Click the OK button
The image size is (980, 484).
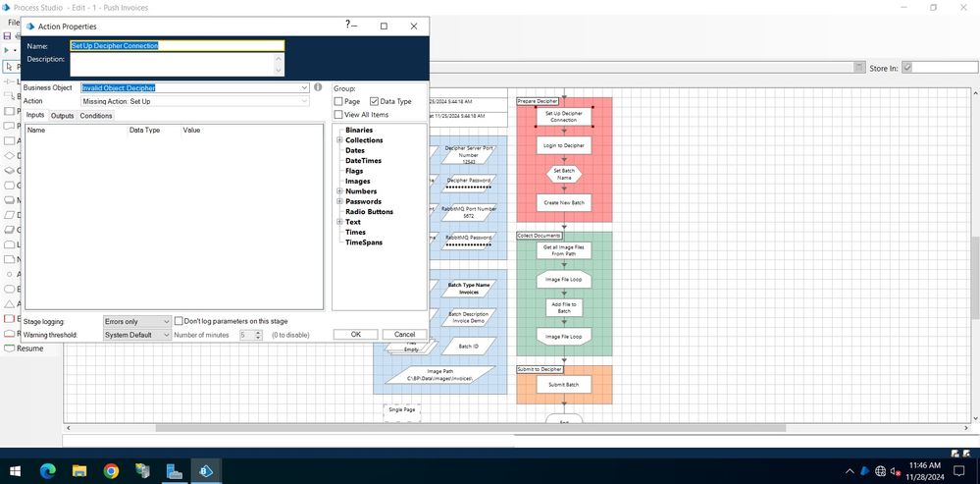[355, 334]
